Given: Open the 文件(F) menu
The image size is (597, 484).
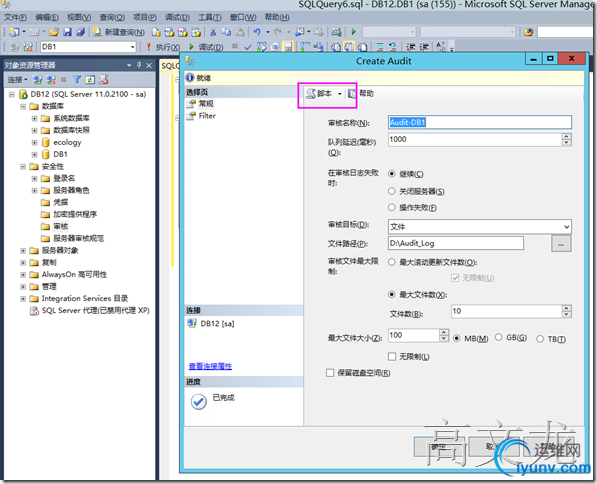Looking at the screenshot, I should pyautogui.click(x=16, y=17).
